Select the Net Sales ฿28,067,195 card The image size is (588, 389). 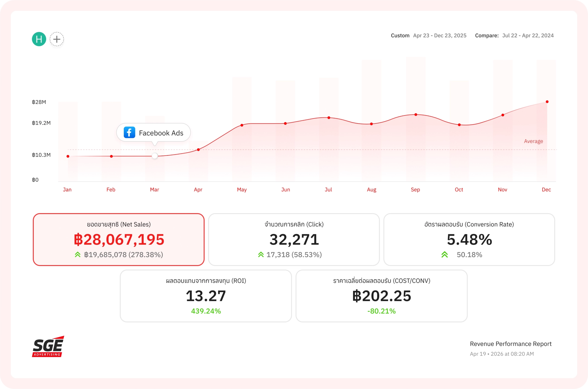tap(119, 239)
